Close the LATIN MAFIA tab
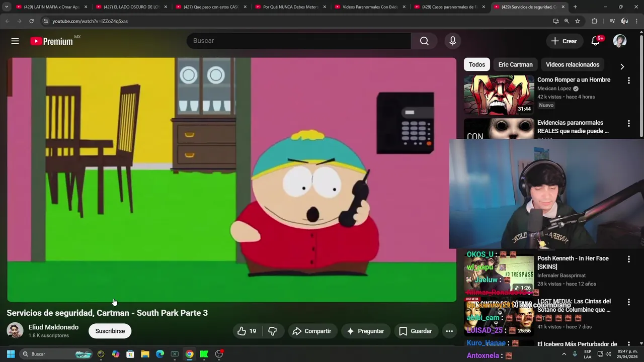The height and width of the screenshot is (362, 644). pos(86,7)
